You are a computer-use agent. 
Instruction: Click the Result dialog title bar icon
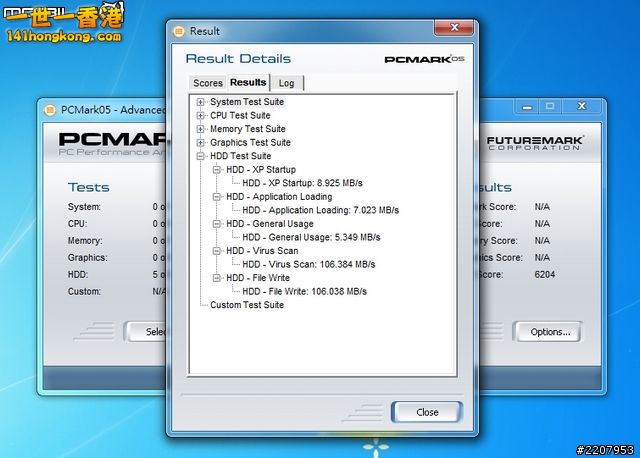pos(179,32)
